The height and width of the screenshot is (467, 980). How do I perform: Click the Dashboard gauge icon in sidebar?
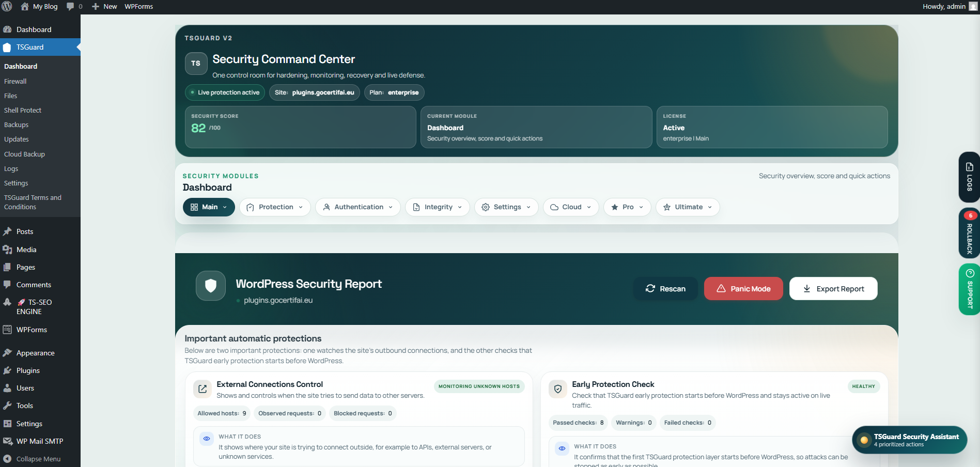7,29
